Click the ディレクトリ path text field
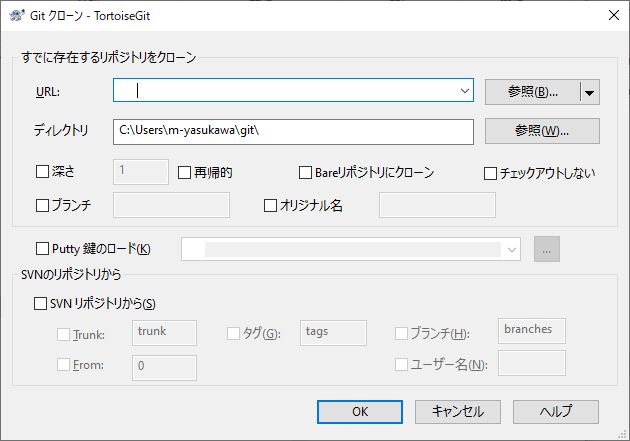630x441 pixels. 293,132
